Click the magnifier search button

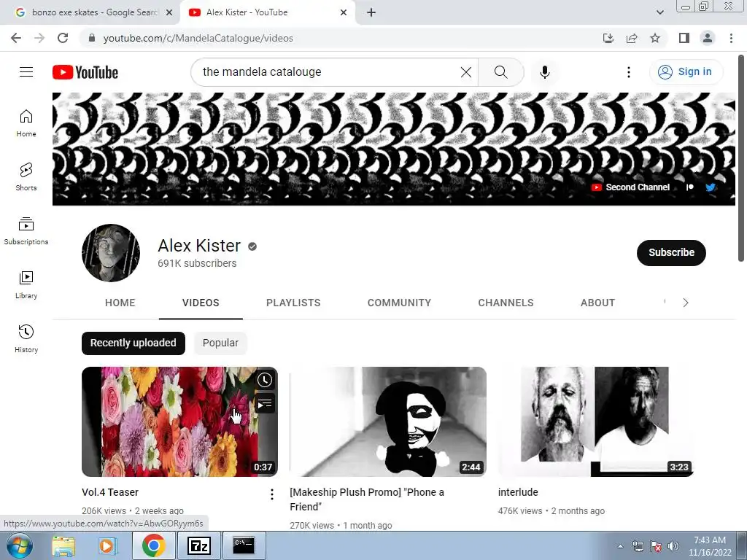[x=500, y=72]
